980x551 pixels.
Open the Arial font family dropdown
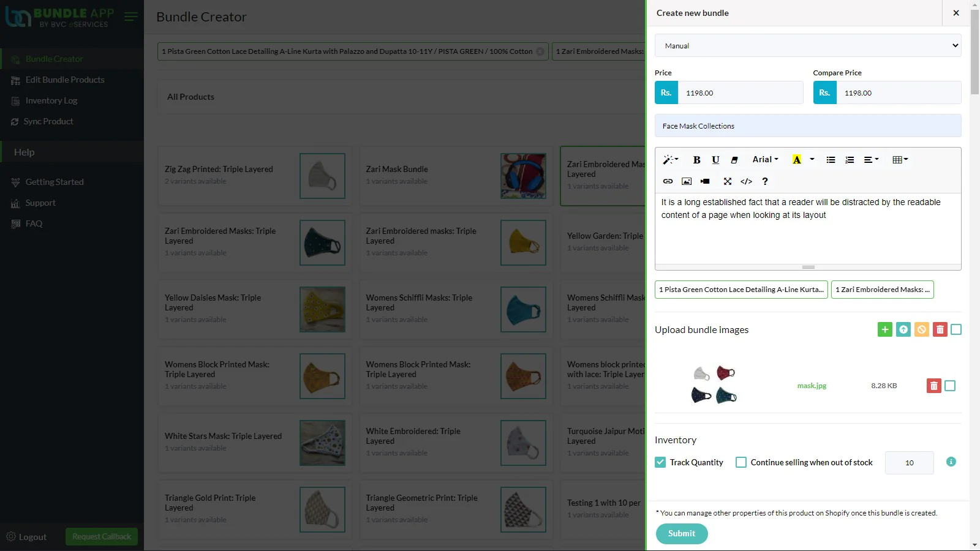click(x=765, y=160)
